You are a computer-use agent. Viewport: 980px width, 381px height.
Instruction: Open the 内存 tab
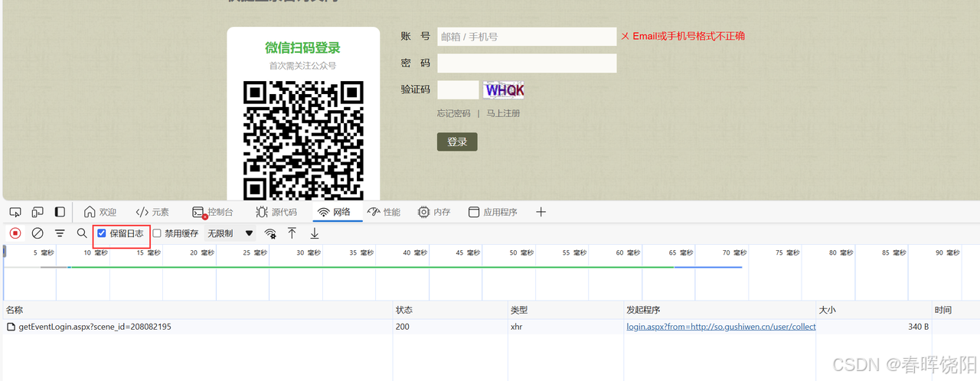(434, 212)
